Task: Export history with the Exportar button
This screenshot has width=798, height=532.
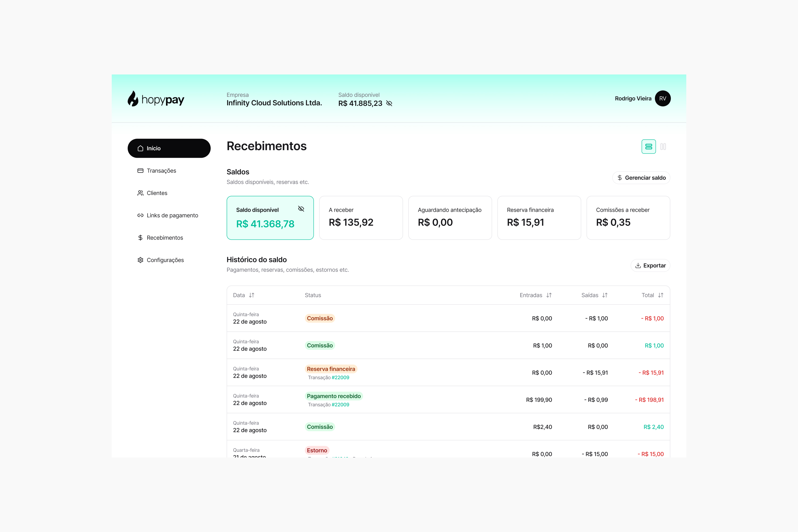Action: pyautogui.click(x=650, y=266)
